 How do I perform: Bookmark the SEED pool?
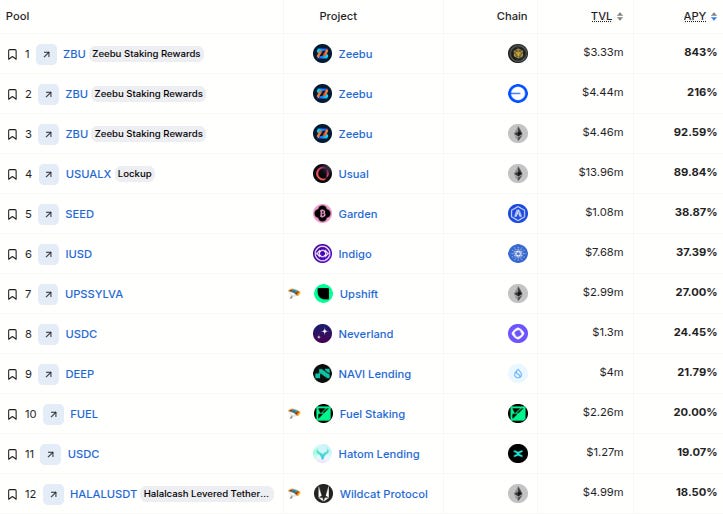coord(12,214)
